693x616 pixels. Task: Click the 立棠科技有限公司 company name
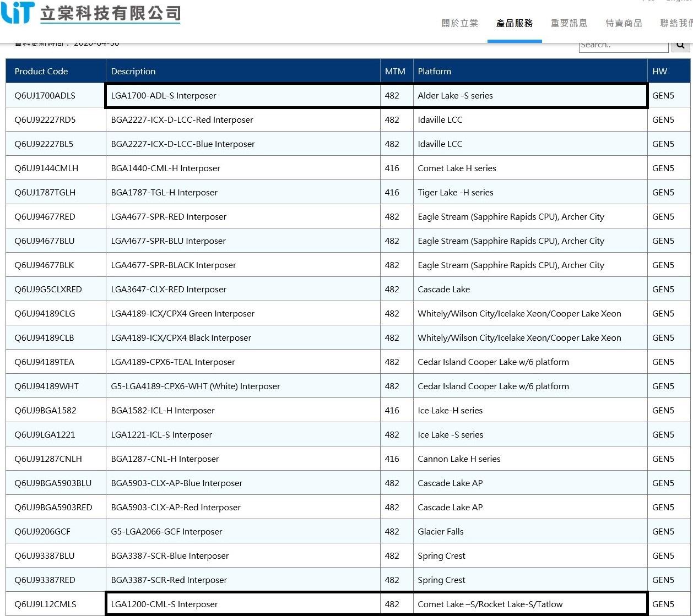pyautogui.click(x=110, y=13)
